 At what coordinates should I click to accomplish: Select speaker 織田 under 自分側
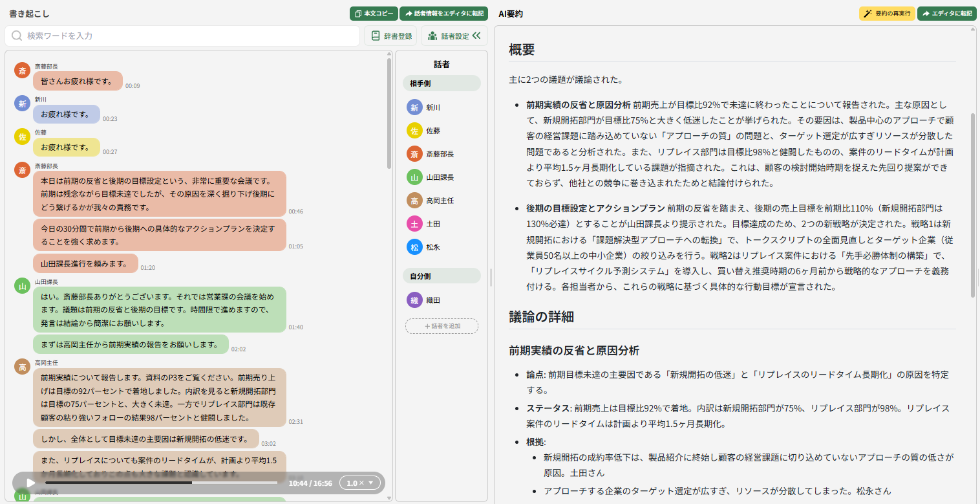tap(432, 300)
